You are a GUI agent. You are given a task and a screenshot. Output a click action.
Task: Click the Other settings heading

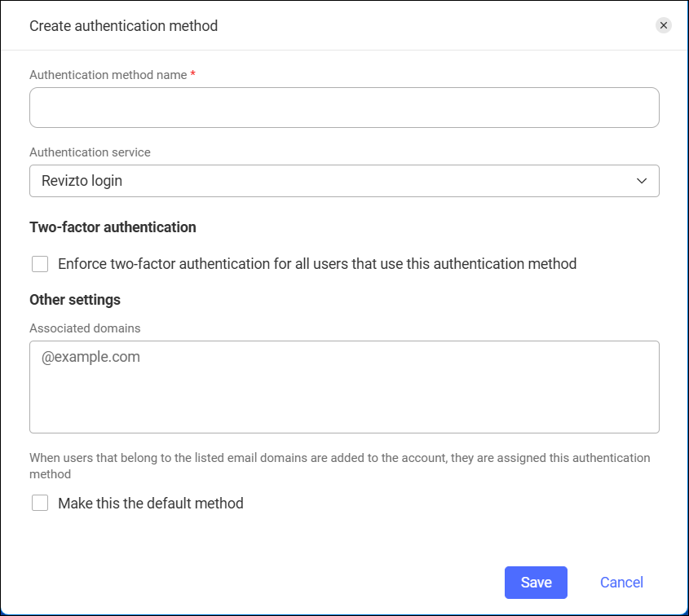click(75, 299)
